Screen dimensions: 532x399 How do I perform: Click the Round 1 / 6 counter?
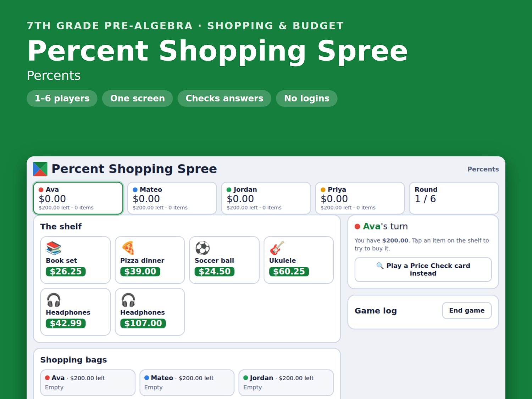click(454, 198)
